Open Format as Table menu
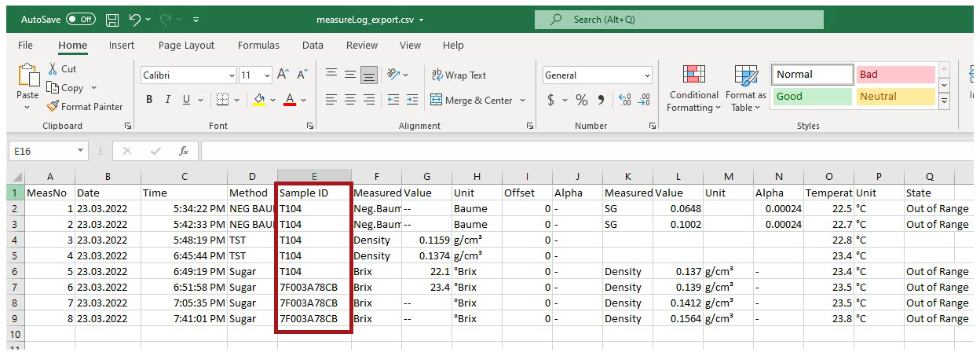The height and width of the screenshot is (356, 980). 745,89
